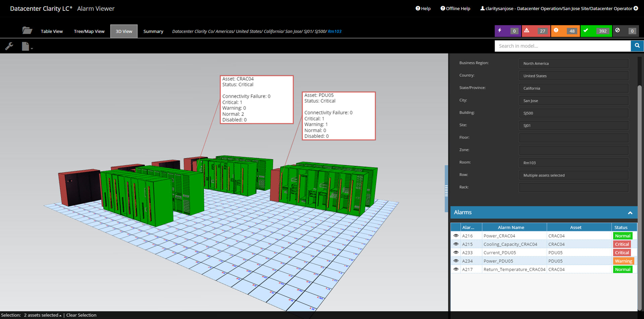Click the Search in model field
644x319 pixels.
pyautogui.click(x=563, y=46)
